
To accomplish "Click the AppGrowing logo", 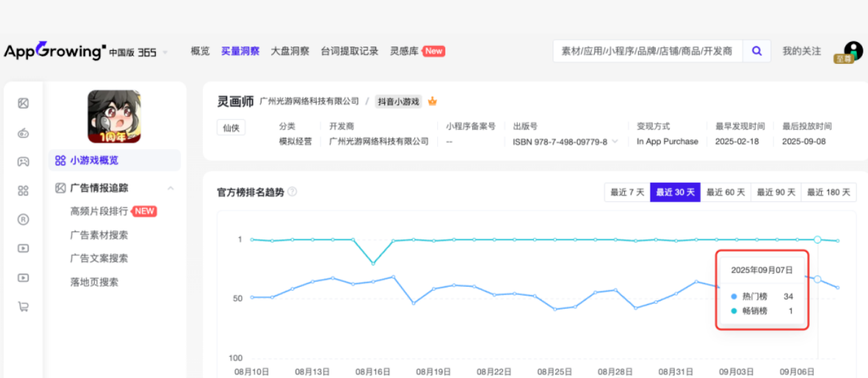I will point(55,51).
